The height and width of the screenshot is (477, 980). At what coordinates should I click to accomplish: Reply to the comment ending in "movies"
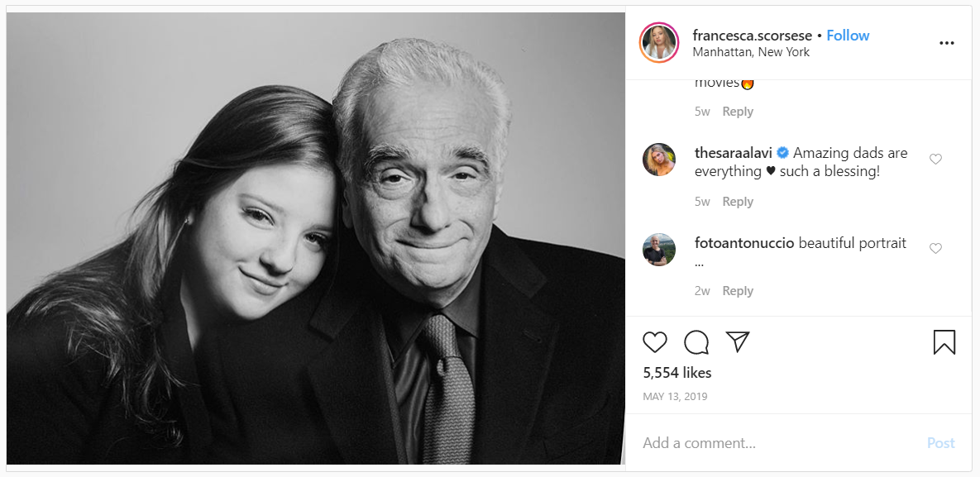[738, 112]
